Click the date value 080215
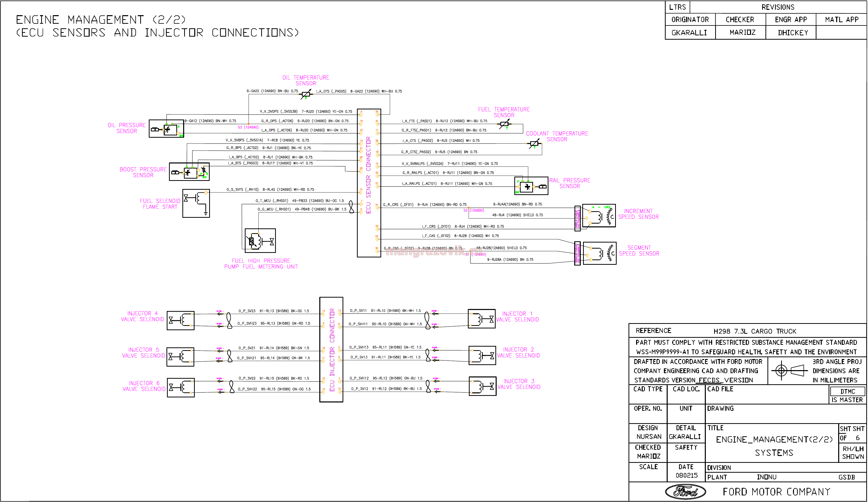The height and width of the screenshot is (503, 868). coord(687,476)
